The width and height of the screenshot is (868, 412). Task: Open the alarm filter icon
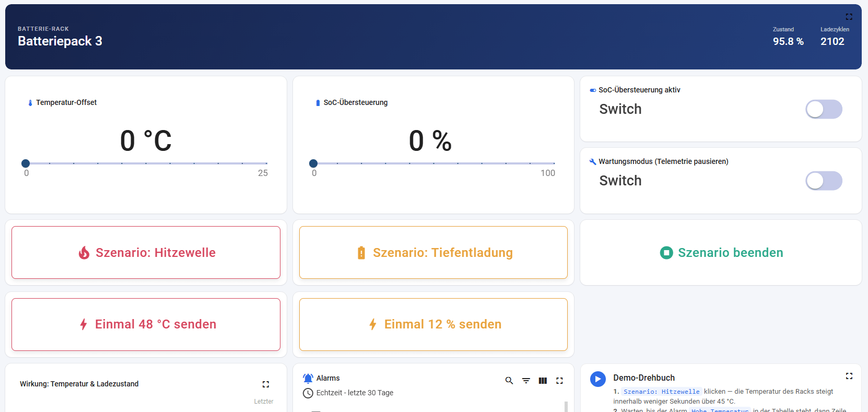(526, 381)
